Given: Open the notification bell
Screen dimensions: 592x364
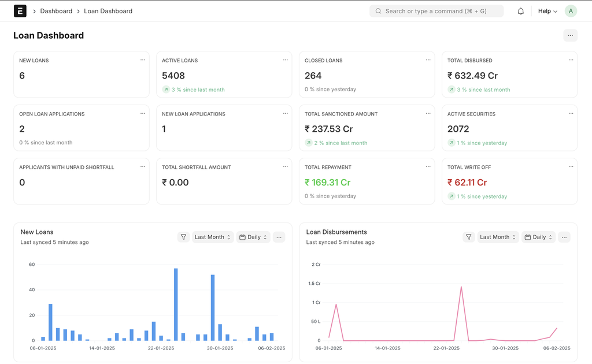Looking at the screenshot, I should (520, 10).
